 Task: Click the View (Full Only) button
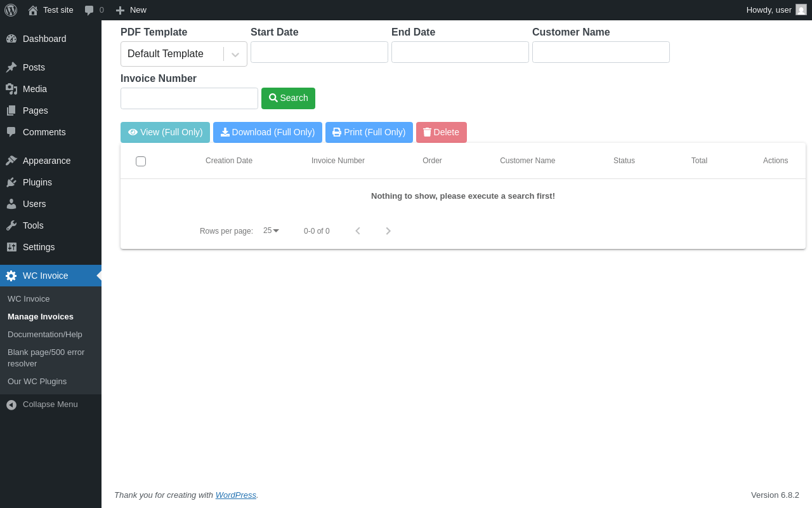(x=165, y=132)
